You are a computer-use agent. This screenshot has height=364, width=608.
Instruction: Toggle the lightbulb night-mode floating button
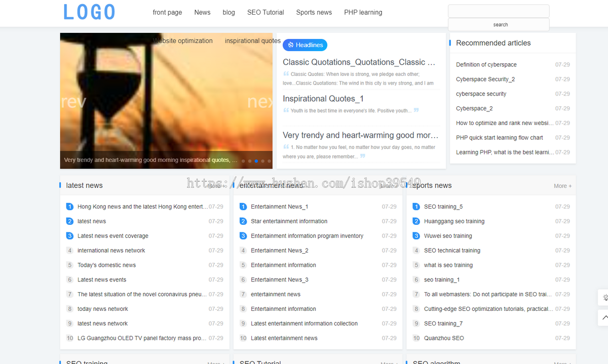point(604,297)
